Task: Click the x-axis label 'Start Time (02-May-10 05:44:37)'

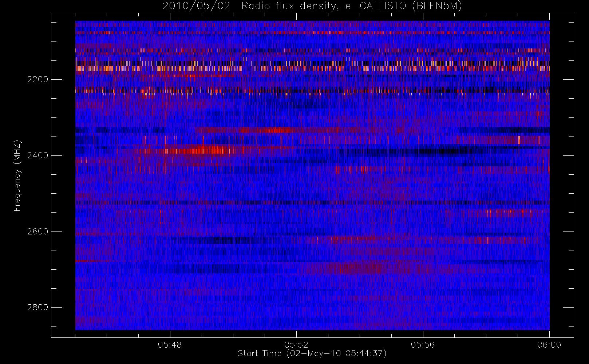Action: [312, 353]
